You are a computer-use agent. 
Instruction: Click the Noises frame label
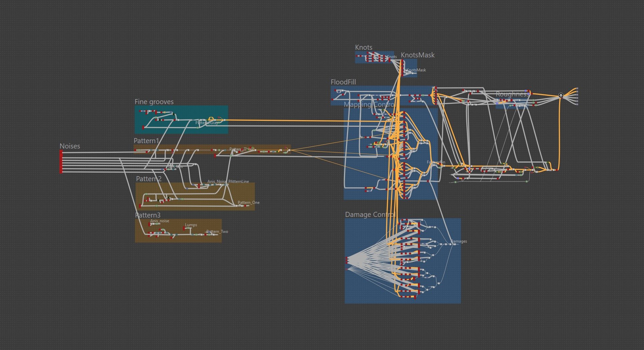(69, 146)
